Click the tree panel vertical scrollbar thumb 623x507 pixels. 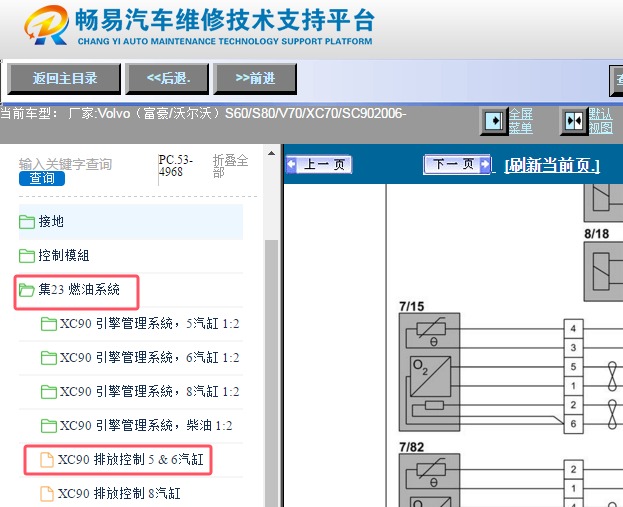(271, 373)
